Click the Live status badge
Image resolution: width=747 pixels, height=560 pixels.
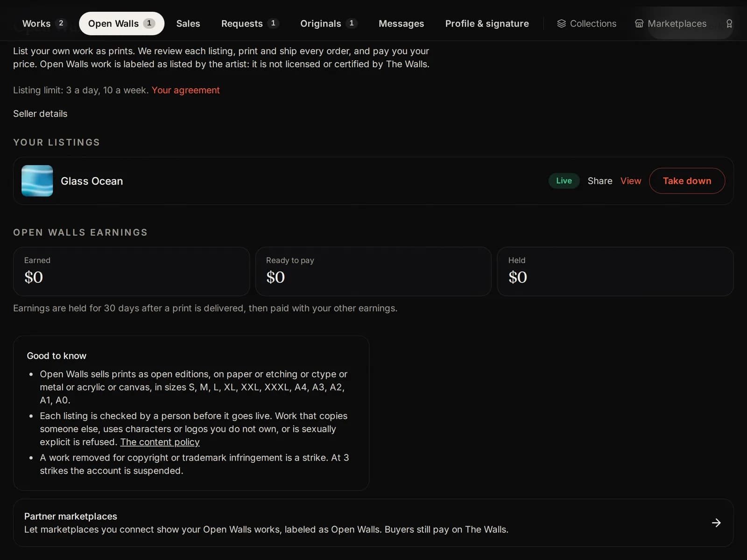[564, 181]
